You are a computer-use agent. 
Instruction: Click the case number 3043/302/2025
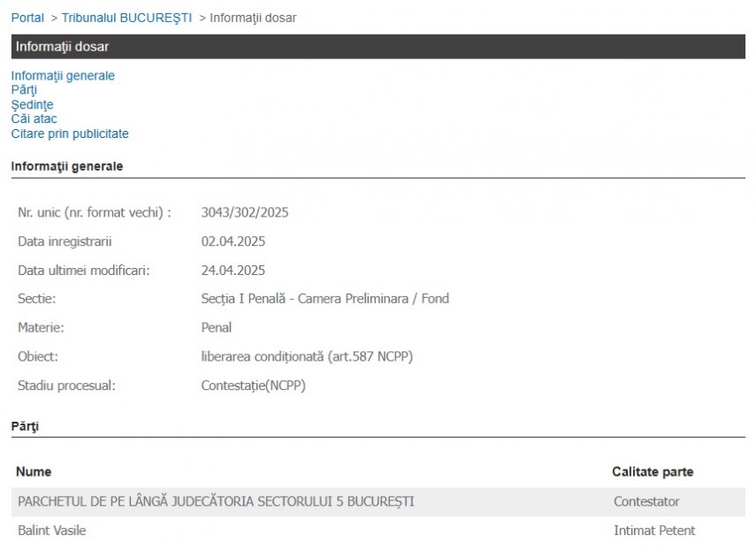[245, 212]
